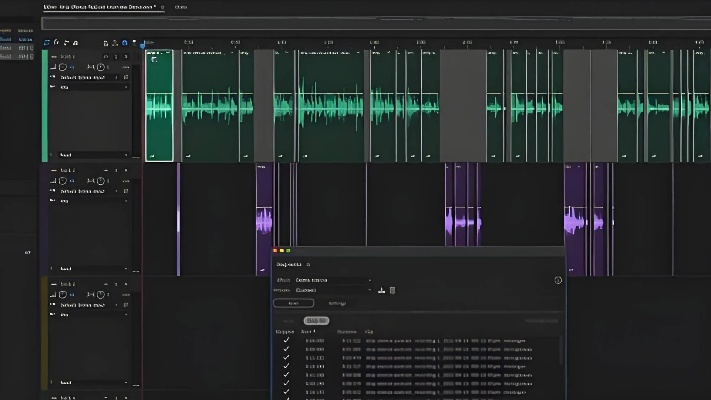Adjust the Track 1 volume knob
711x400 pixels.
tap(62, 67)
